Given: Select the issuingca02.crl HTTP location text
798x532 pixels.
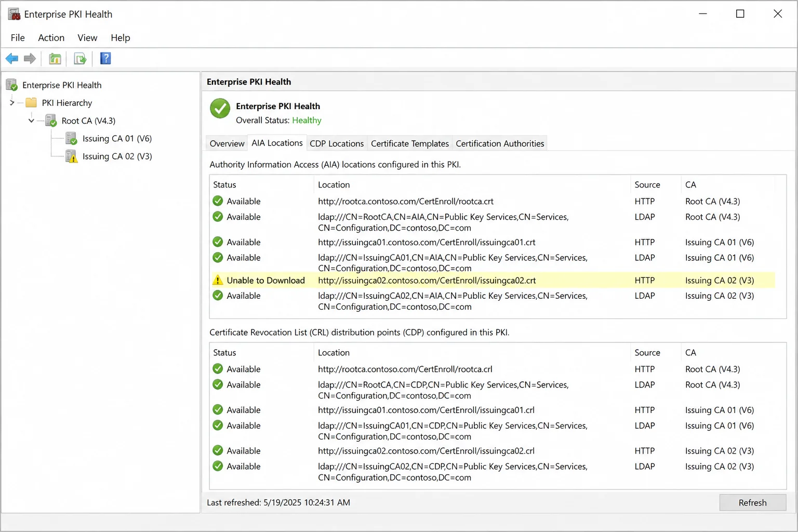Looking at the screenshot, I should tap(426, 451).
